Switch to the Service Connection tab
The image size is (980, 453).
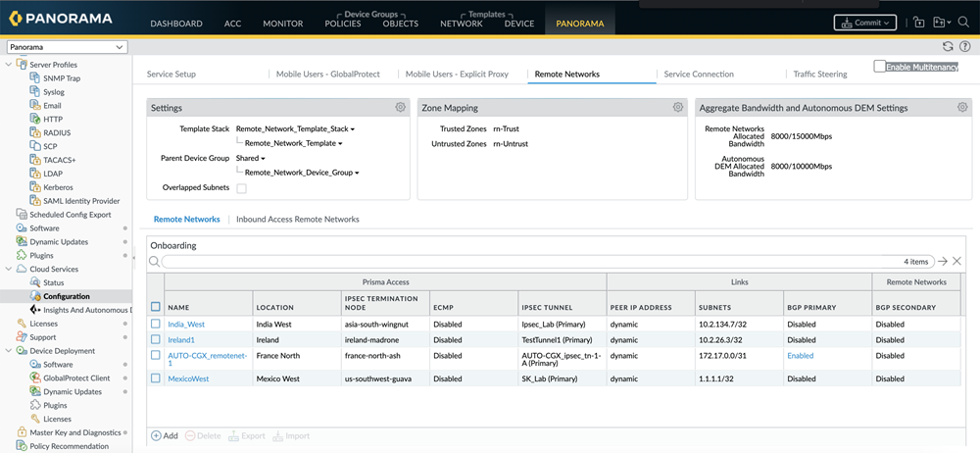point(699,75)
